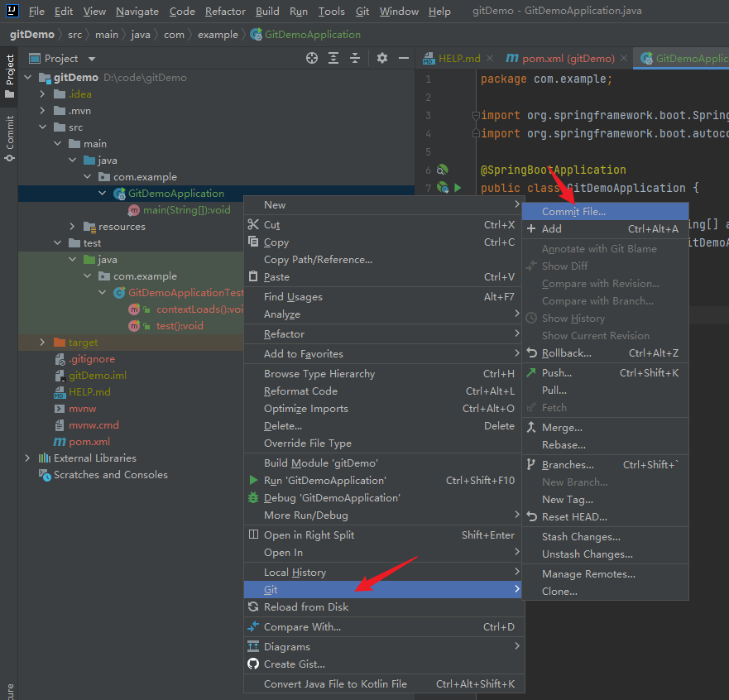The width and height of the screenshot is (729, 700).
Task: Collapse the test folder
Action: tap(57, 242)
